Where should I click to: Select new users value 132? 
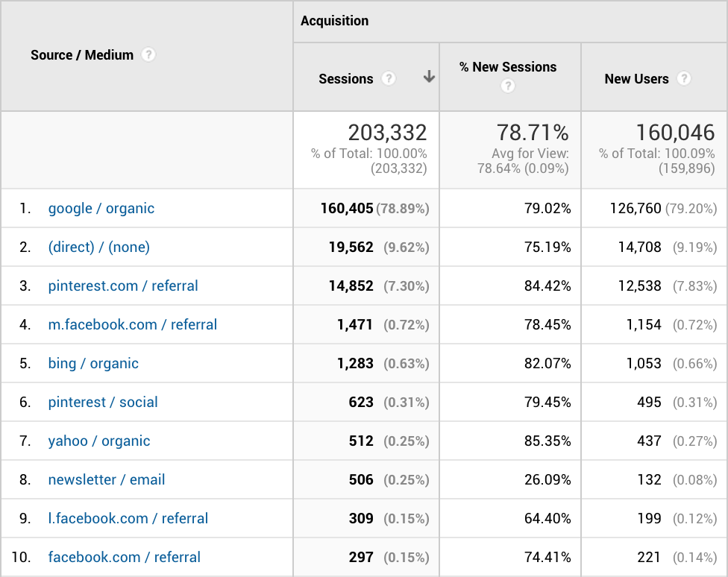(x=650, y=479)
